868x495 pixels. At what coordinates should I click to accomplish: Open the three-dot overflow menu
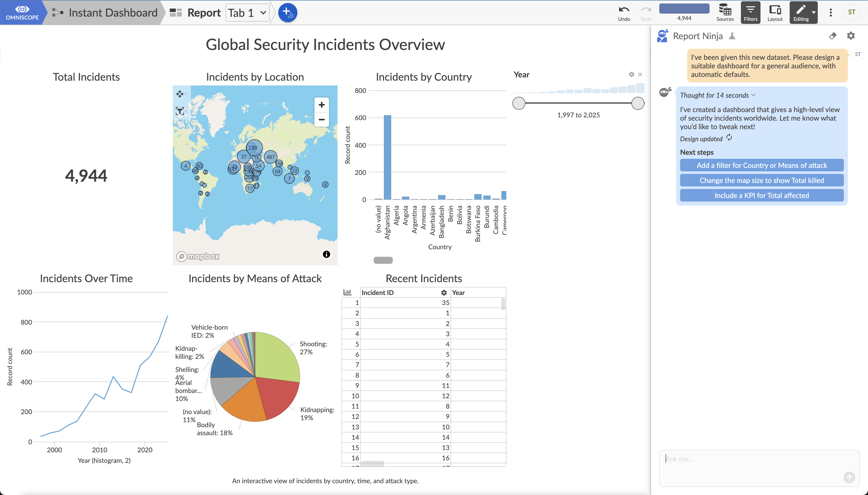point(831,13)
